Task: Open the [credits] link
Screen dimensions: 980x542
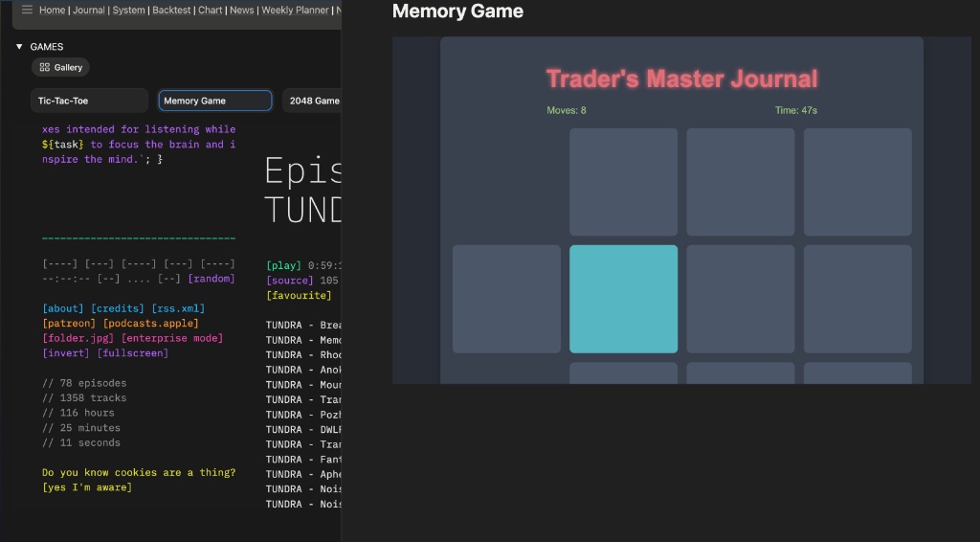Action: tap(118, 308)
